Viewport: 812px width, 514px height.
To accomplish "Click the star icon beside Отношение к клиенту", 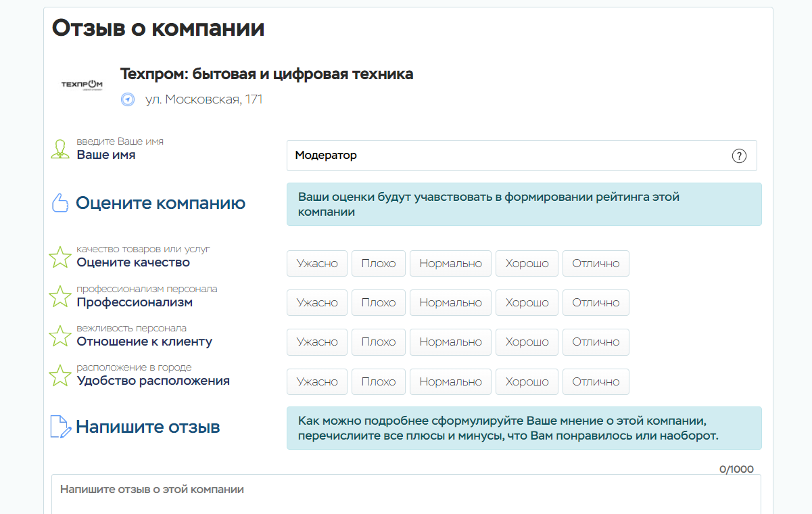I will pos(60,336).
